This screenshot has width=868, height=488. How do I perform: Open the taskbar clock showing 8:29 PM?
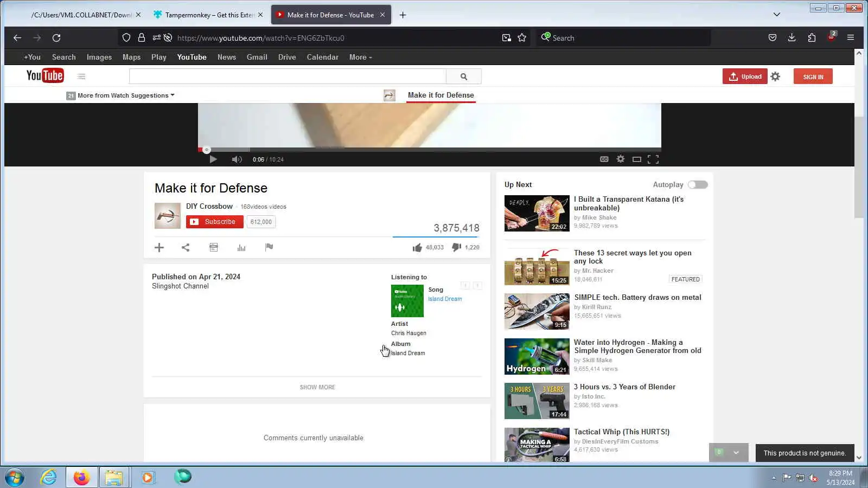(x=840, y=478)
